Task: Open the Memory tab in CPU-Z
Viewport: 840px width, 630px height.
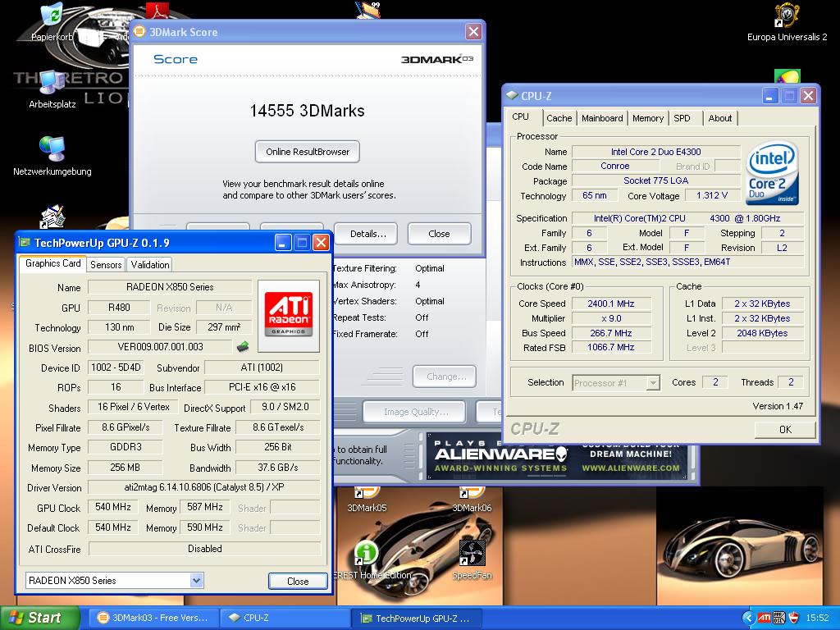Action: 648,118
